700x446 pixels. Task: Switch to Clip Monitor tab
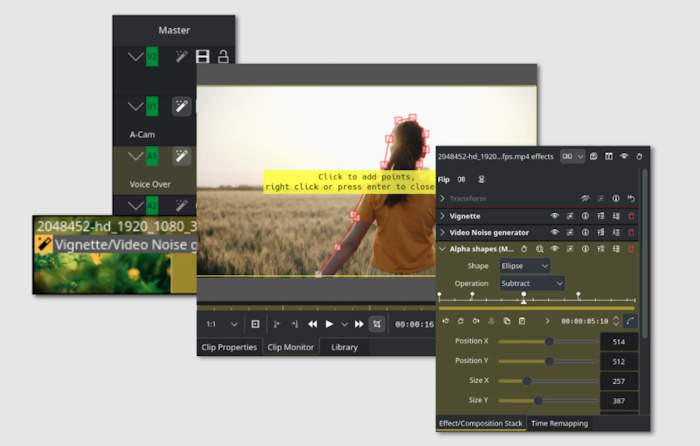tap(291, 347)
